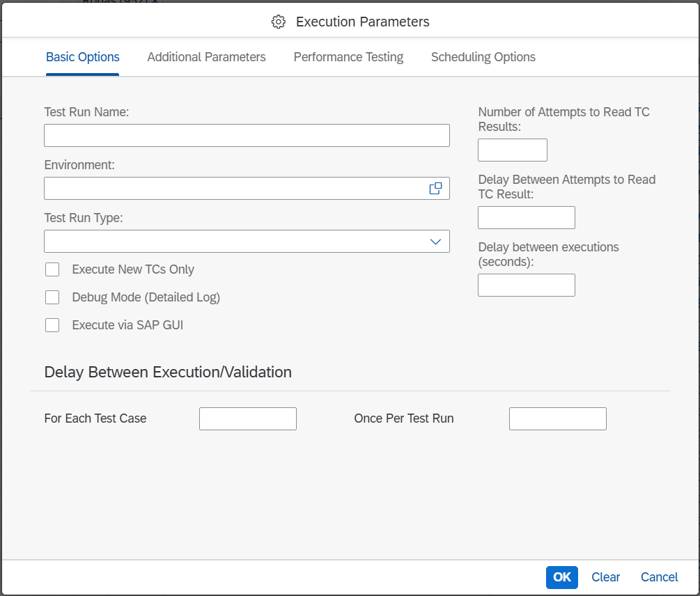Screen dimensions: 700x596
Task: Cancel the Execution Parameters dialog
Action: click(659, 577)
